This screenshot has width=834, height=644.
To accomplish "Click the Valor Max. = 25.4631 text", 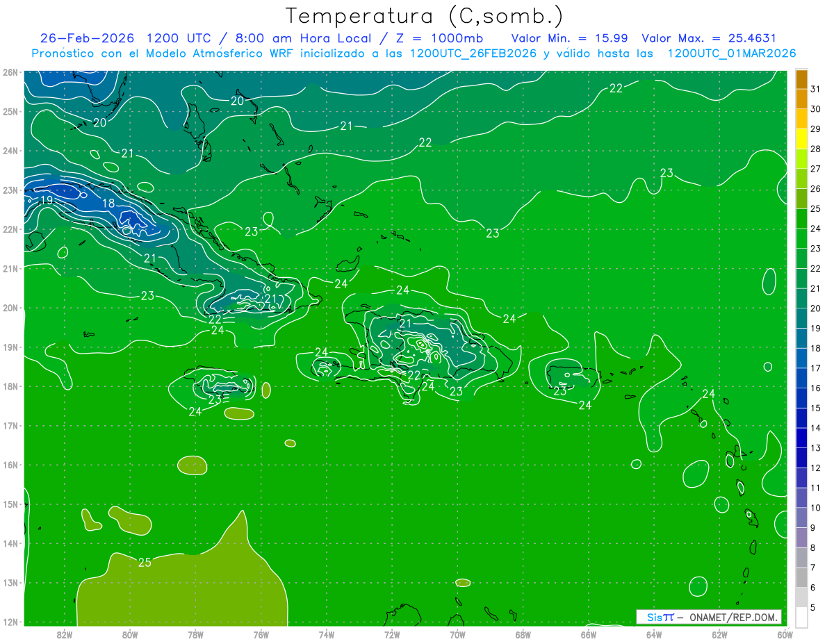I will click(709, 38).
